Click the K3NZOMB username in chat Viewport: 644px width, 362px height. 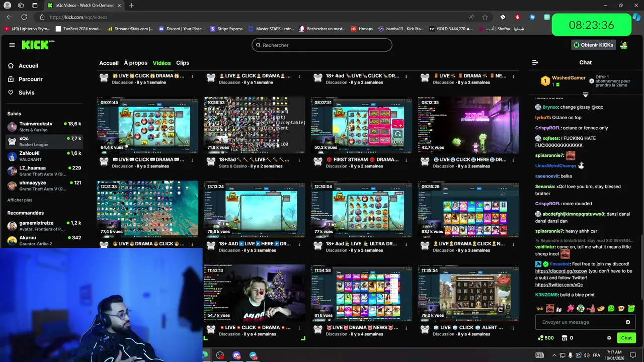(546, 295)
